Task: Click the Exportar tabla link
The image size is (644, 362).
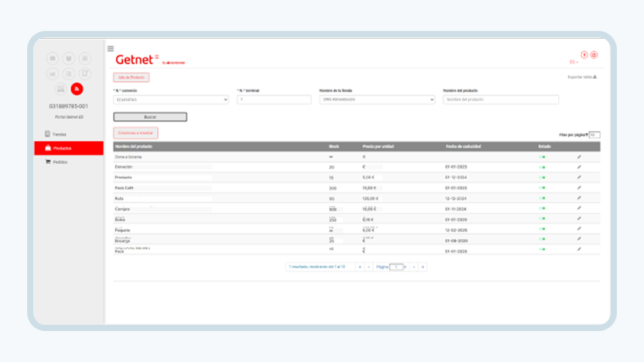Action: pos(582,77)
